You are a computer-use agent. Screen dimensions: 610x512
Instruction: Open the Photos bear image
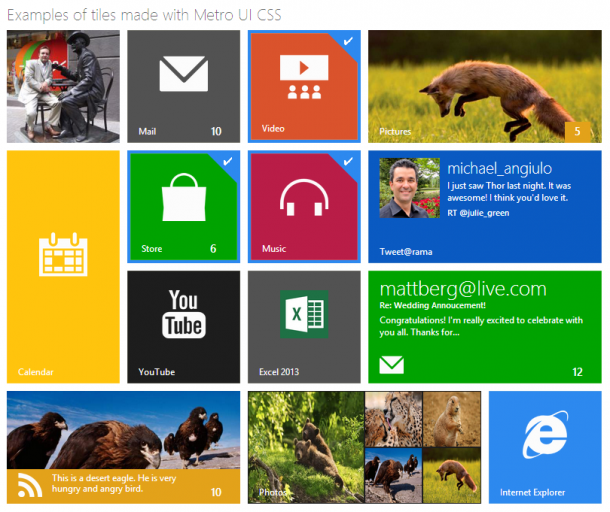click(x=304, y=446)
